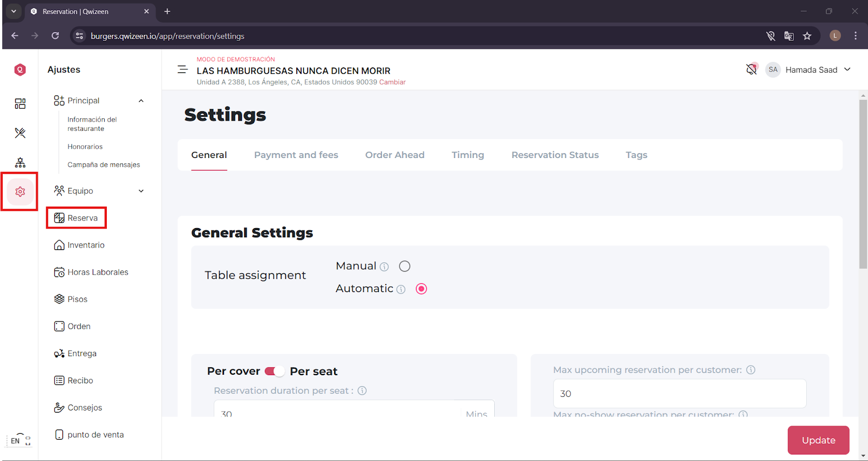This screenshot has width=868, height=461.
Task: Open Campaña de mensajes
Action: [x=104, y=165]
